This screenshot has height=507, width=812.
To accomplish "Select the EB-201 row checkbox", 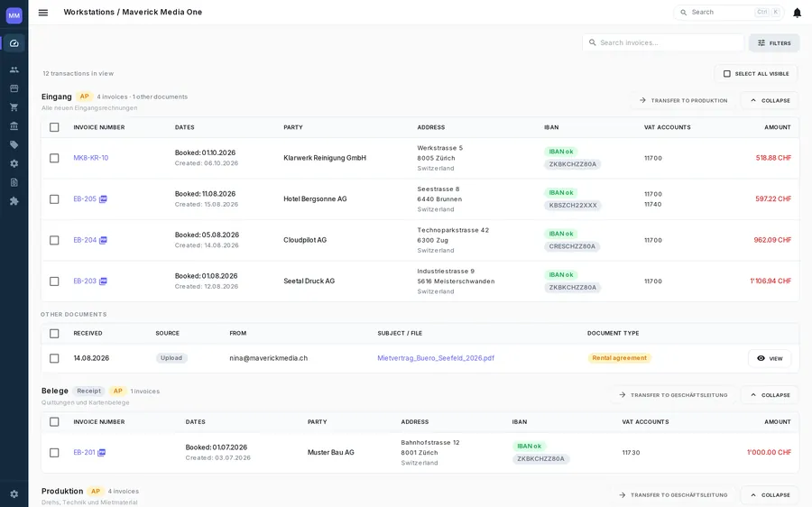I will (x=54, y=453).
